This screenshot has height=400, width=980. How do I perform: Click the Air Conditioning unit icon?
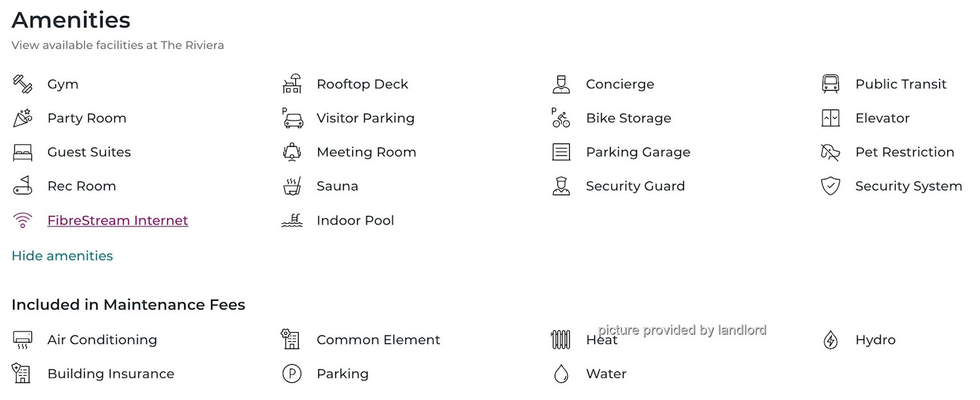[x=22, y=340]
